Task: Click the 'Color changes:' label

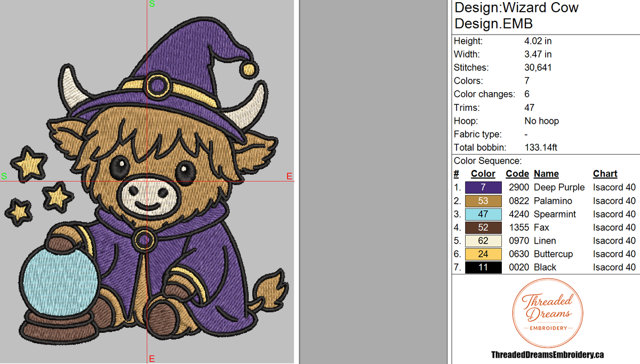Action: 484,94
